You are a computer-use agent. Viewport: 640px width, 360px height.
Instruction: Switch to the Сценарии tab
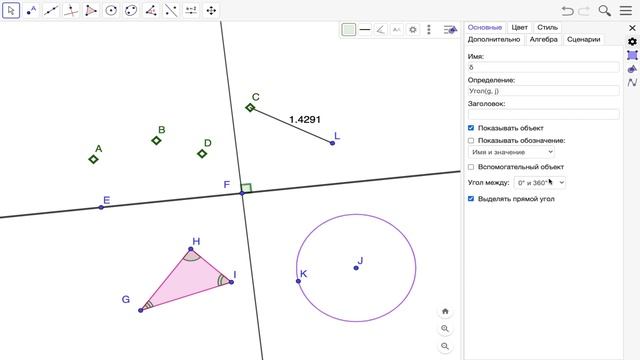point(583,40)
